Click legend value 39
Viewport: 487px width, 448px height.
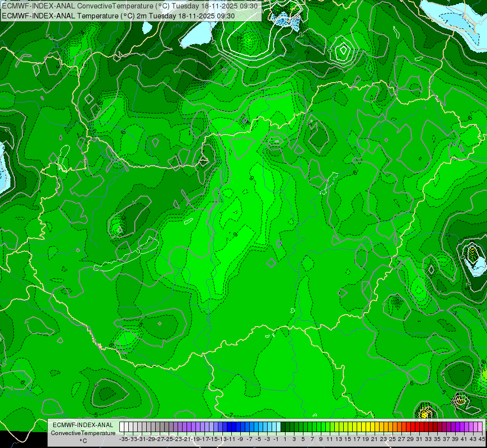coord(455,439)
